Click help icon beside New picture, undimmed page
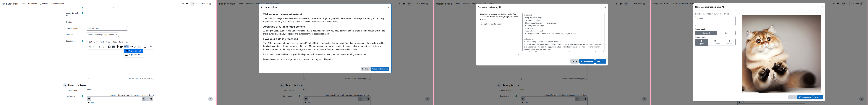Viewport: 868px width, 105px height. (83, 96)
